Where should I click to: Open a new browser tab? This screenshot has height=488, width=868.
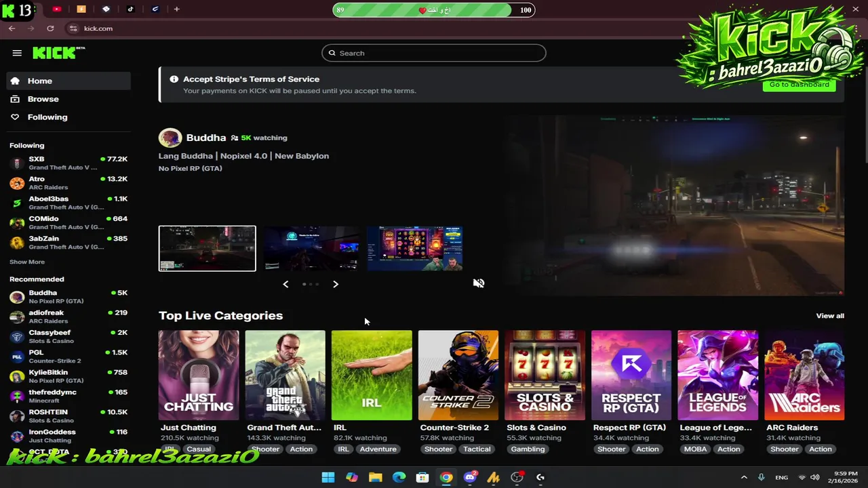pyautogui.click(x=176, y=9)
